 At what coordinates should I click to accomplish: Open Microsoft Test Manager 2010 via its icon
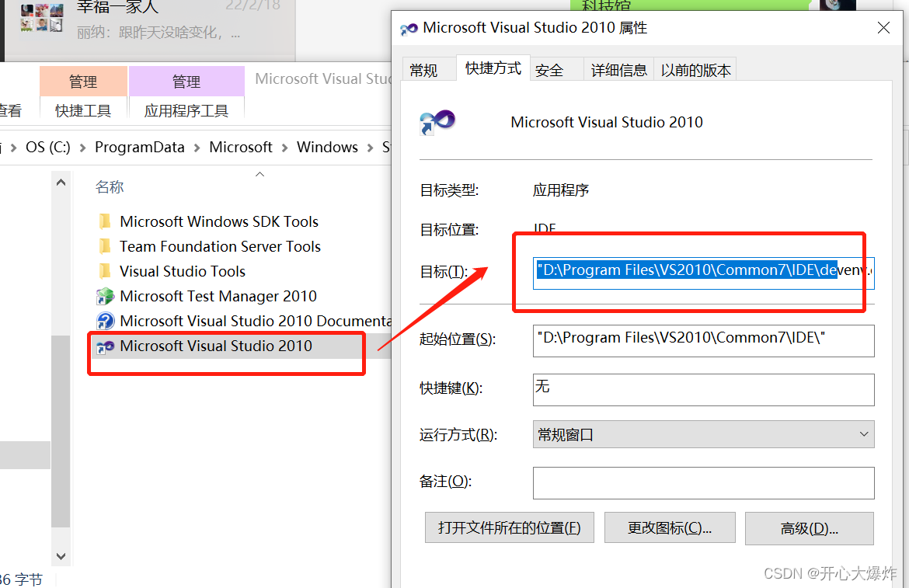point(106,296)
